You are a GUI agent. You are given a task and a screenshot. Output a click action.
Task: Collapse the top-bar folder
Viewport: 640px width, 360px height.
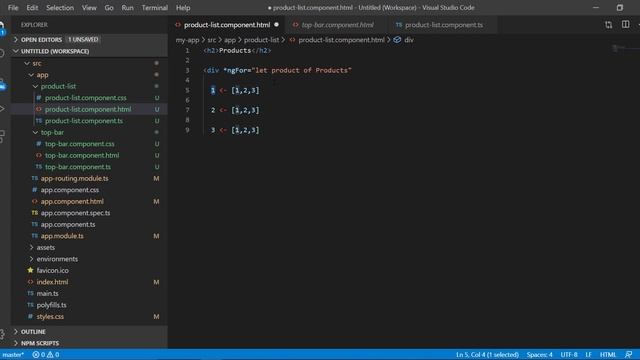coord(35,132)
